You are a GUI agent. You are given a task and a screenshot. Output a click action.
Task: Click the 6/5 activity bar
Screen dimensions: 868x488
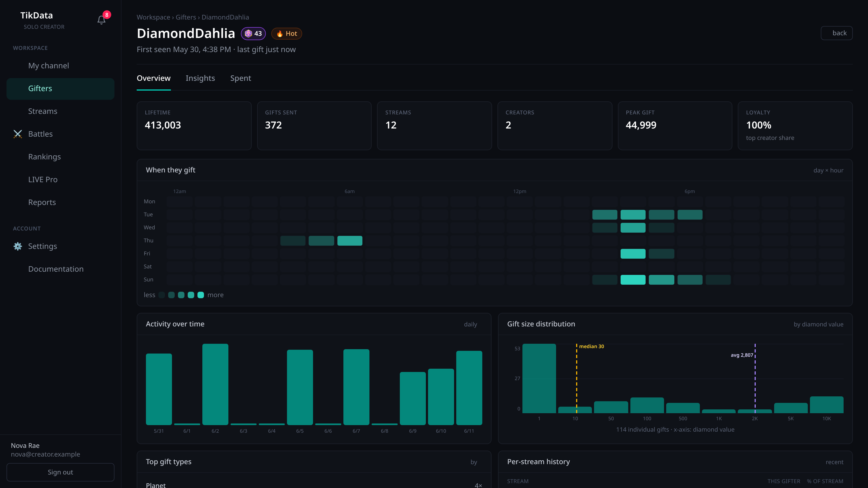(300, 387)
